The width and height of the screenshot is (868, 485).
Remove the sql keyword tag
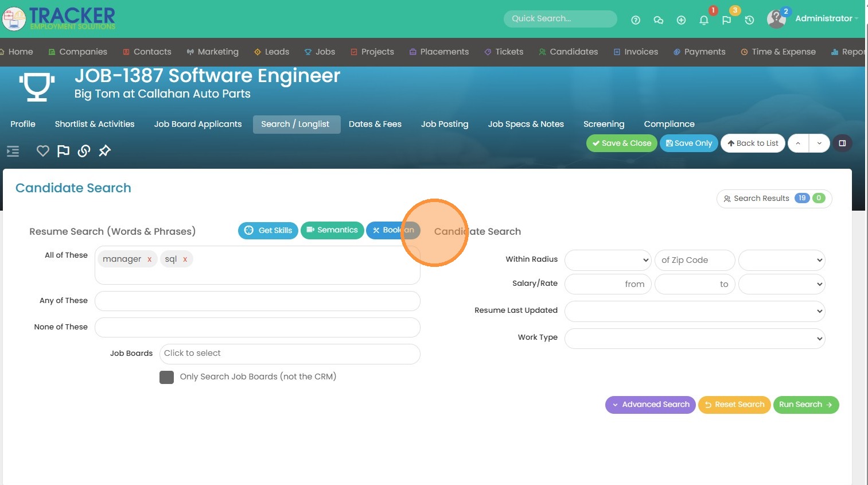185,259
